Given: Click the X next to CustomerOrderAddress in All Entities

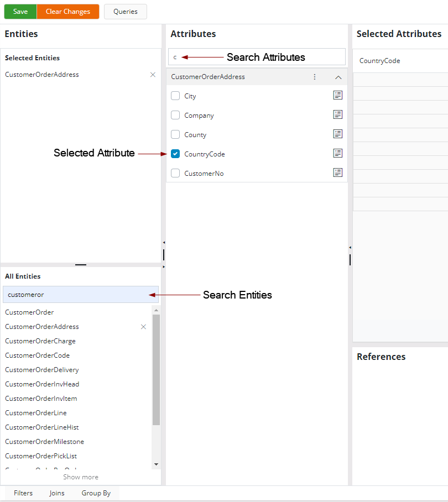Looking at the screenshot, I should pyautogui.click(x=144, y=327).
